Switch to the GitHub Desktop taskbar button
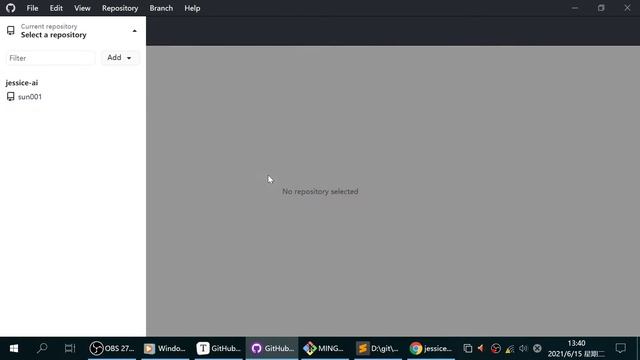 pyautogui.click(x=272, y=349)
